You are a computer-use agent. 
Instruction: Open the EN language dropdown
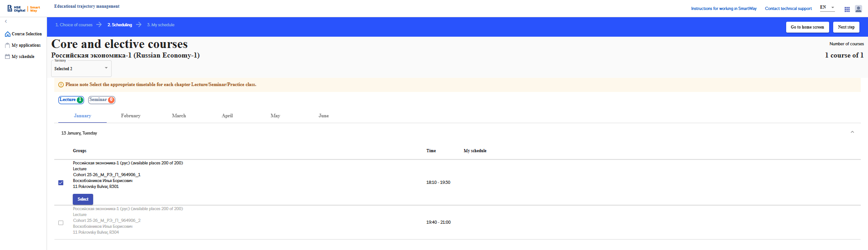[827, 8]
